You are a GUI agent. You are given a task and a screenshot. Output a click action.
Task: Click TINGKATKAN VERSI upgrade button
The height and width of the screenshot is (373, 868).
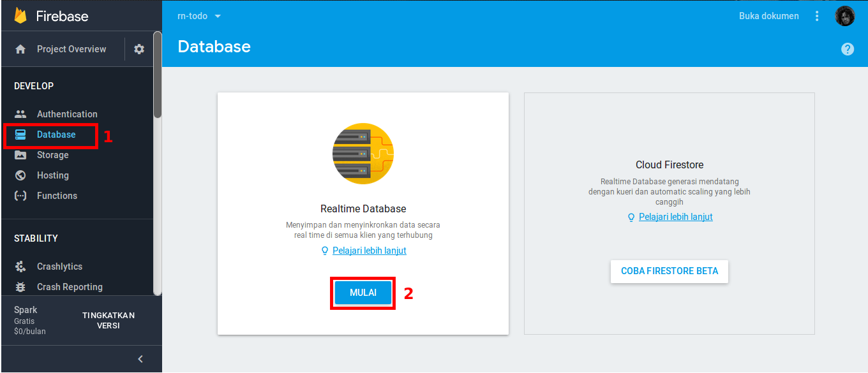[x=108, y=321]
